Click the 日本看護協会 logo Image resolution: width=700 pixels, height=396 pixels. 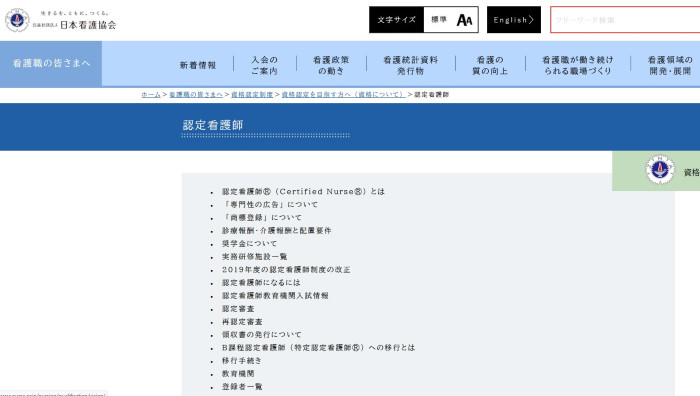[x=61, y=20]
